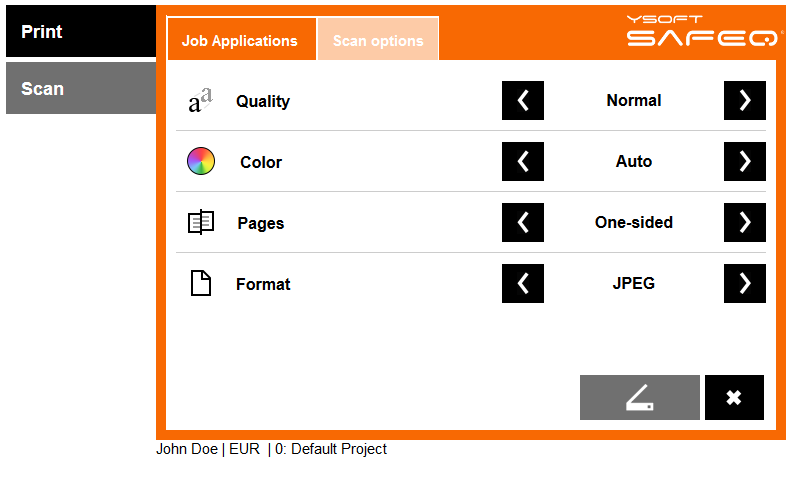Select previous Quality value with left arrow
Screen dimensions: 799x481
pos(522,100)
